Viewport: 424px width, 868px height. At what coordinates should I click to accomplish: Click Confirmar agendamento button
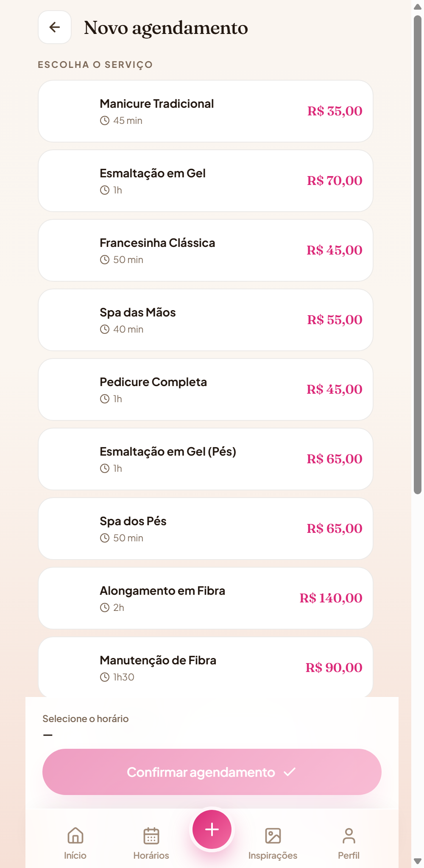click(212, 772)
